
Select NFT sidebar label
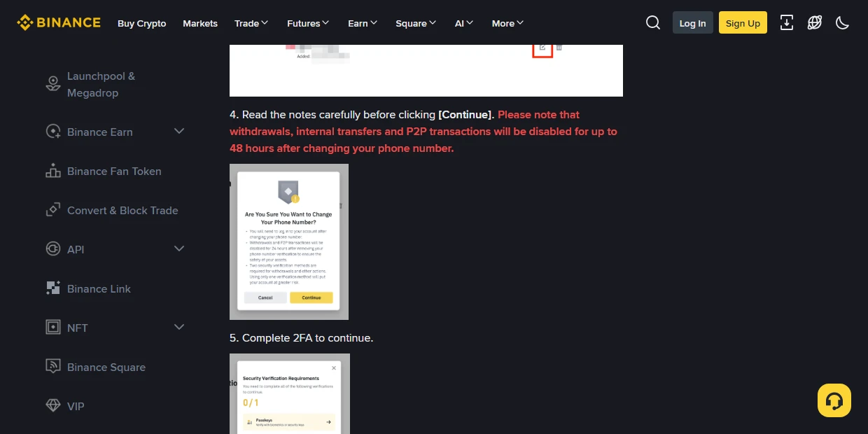coord(77,328)
